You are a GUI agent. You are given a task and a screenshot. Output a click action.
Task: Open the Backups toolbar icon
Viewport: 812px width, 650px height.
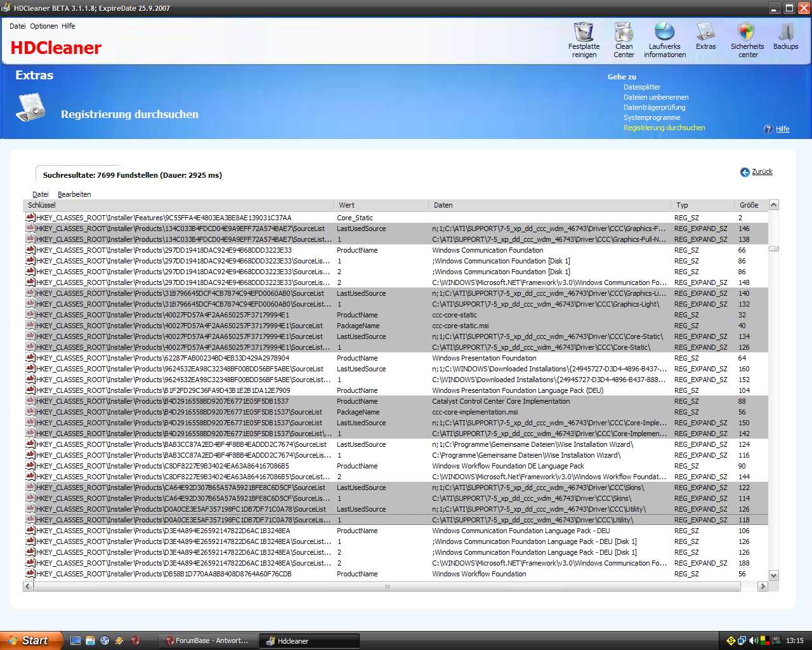pyautogui.click(x=785, y=37)
